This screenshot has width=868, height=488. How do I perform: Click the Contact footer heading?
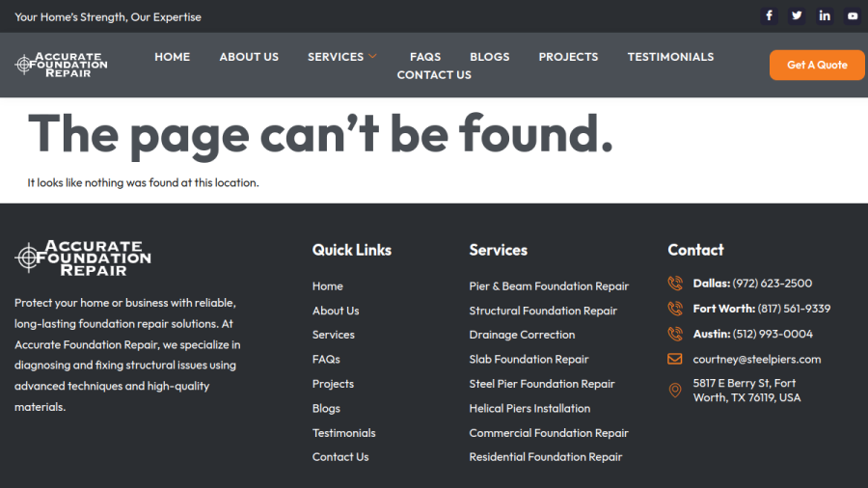[695, 250]
